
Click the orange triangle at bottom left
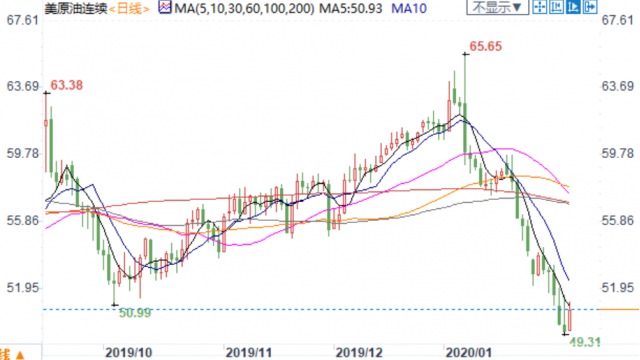[x=19, y=355]
